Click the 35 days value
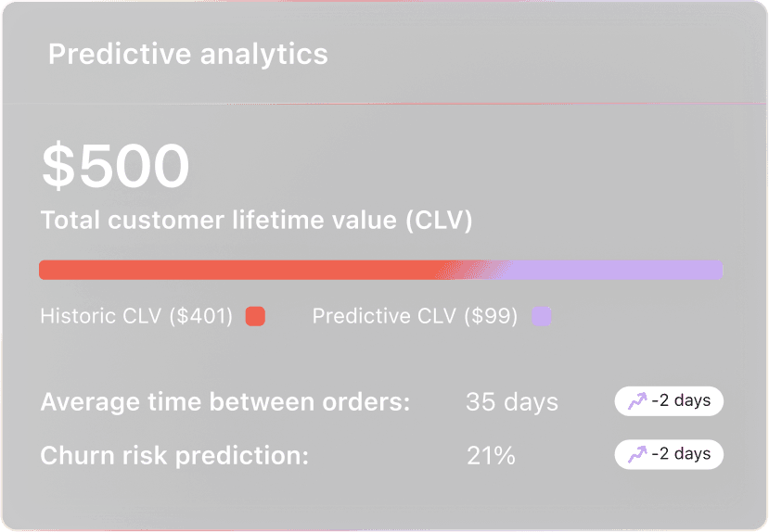This screenshot has height=532, width=769. click(512, 402)
